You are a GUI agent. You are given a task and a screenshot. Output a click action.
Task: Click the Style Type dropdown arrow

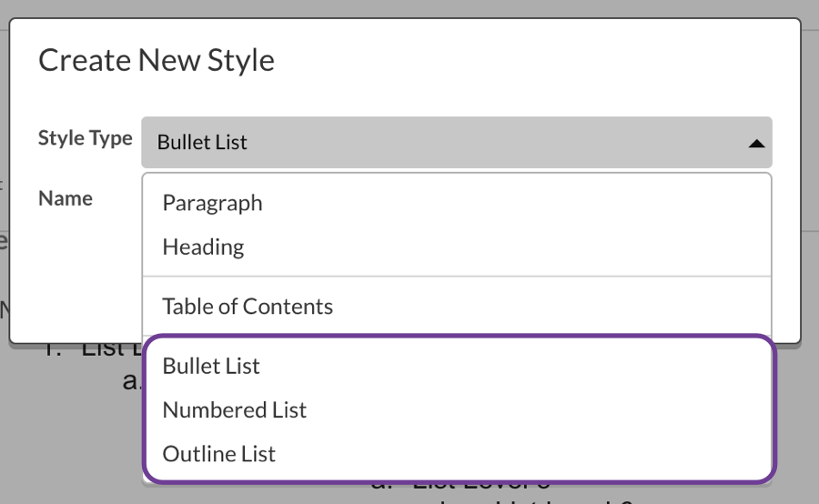(755, 143)
